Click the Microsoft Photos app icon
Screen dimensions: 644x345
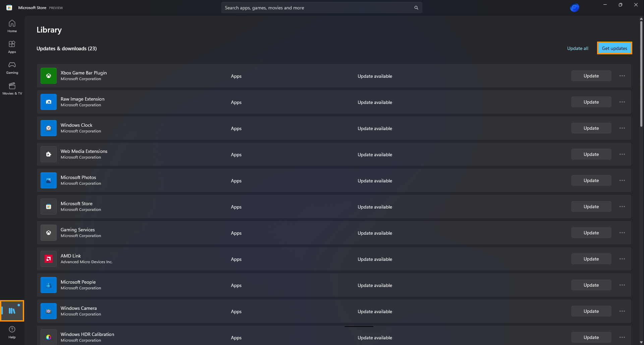pos(49,180)
